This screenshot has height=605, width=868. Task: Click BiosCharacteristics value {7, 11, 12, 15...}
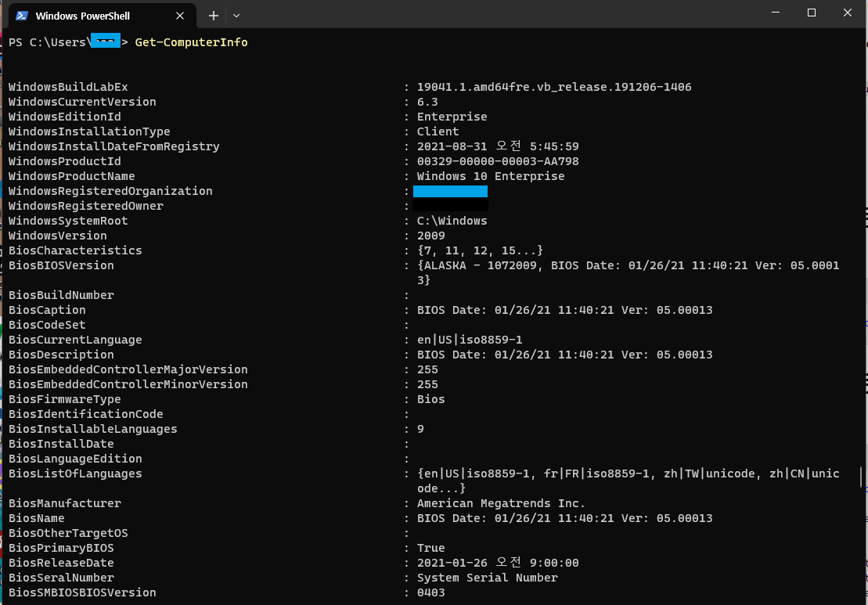tap(480, 250)
